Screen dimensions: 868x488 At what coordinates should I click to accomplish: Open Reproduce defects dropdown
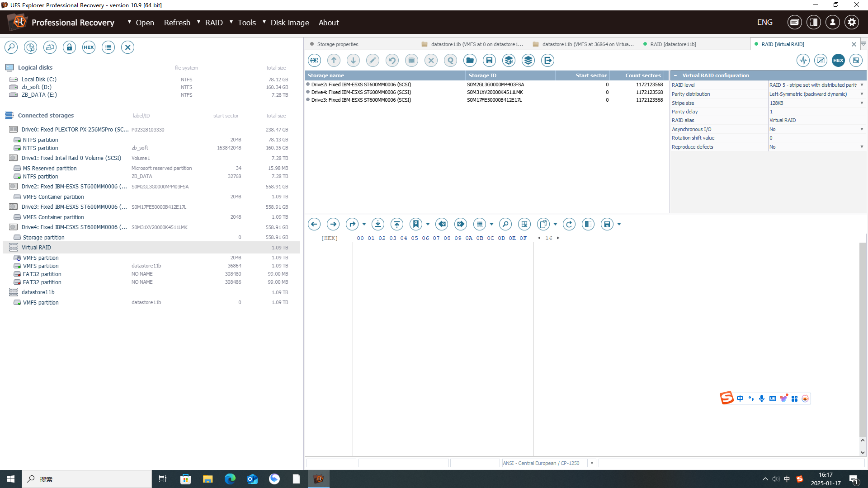[x=862, y=147]
